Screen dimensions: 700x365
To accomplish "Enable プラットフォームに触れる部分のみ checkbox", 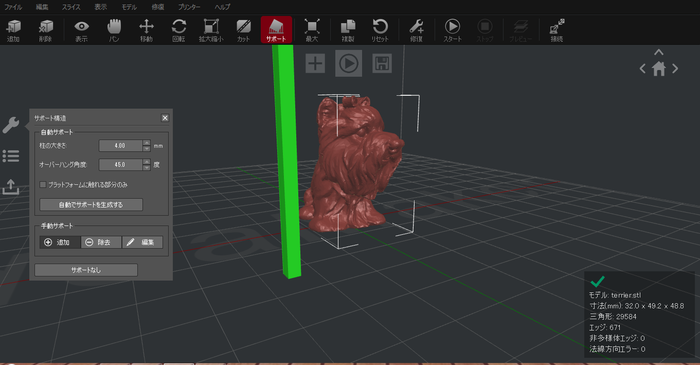I will pyautogui.click(x=43, y=184).
